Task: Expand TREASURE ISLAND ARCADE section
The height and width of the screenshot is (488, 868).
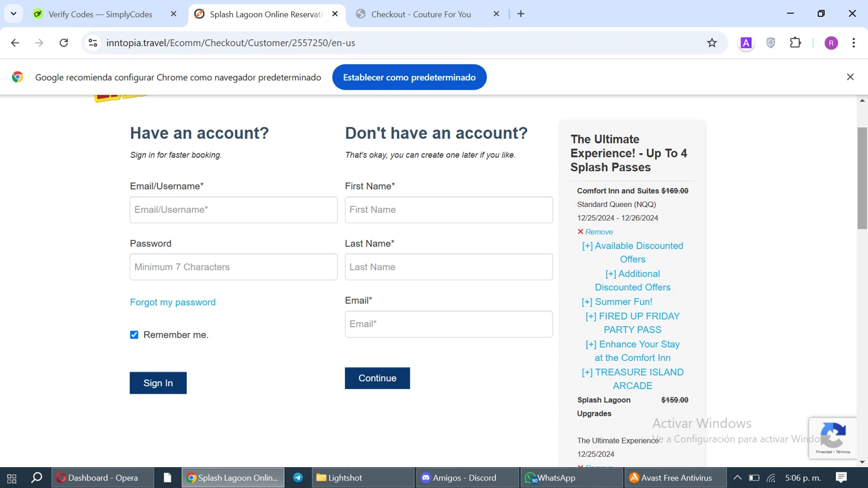Action: pyautogui.click(x=632, y=379)
